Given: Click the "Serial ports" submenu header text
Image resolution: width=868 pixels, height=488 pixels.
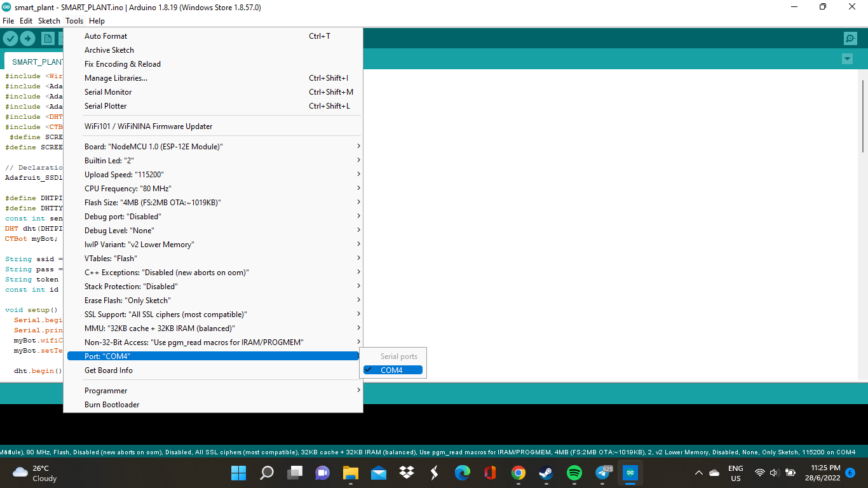Looking at the screenshot, I should pos(399,356).
